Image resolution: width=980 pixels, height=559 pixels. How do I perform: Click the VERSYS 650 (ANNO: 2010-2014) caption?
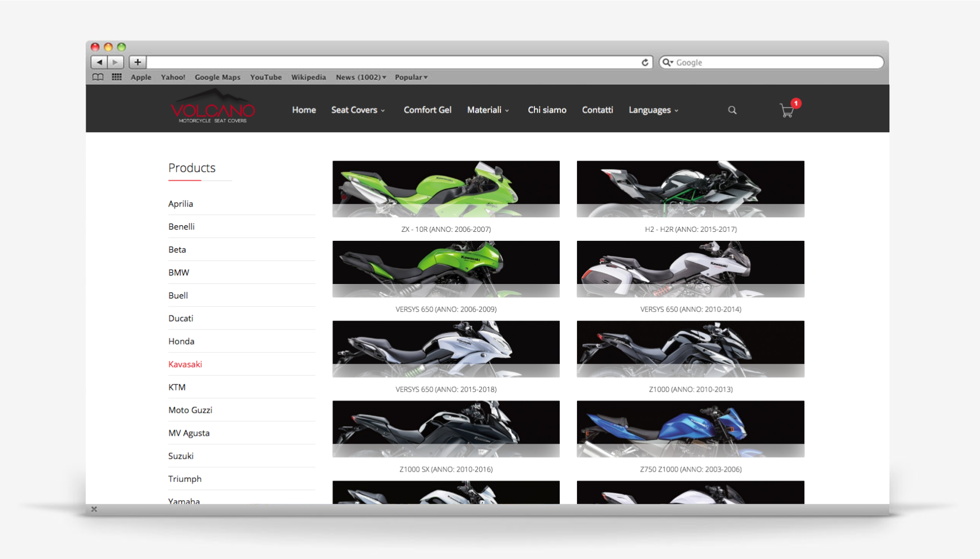tap(691, 310)
